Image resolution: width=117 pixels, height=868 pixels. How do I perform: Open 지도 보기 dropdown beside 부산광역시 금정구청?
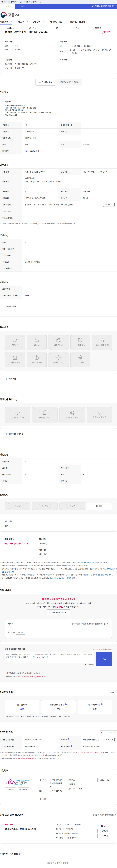coord(109,740)
